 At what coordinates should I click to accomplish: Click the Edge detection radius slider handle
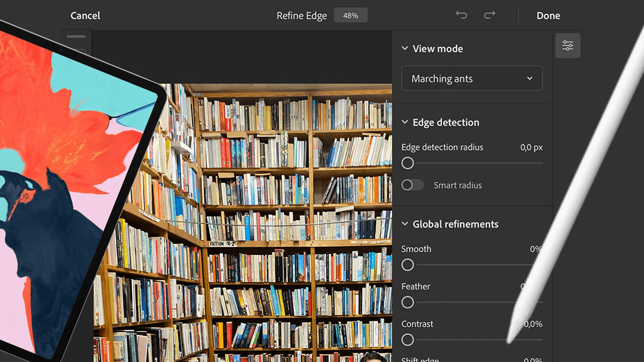point(408,163)
